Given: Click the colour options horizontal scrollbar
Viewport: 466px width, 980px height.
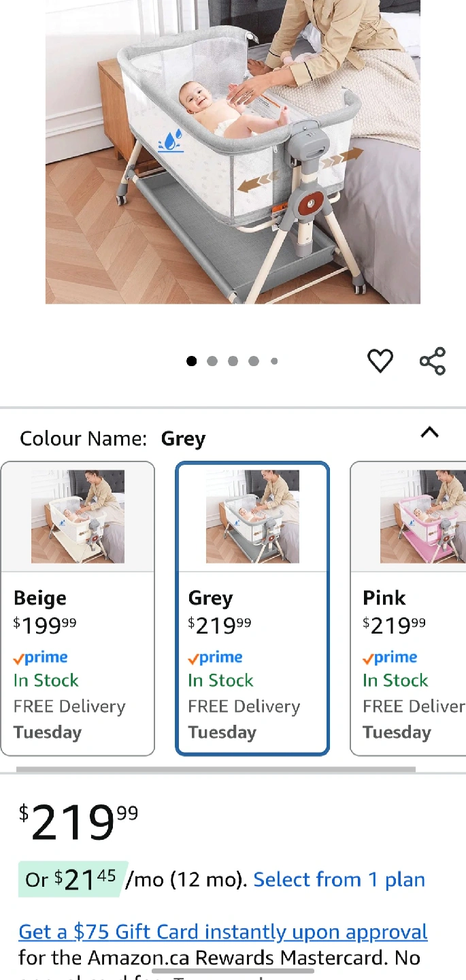Looking at the screenshot, I should pyautogui.click(x=216, y=770).
